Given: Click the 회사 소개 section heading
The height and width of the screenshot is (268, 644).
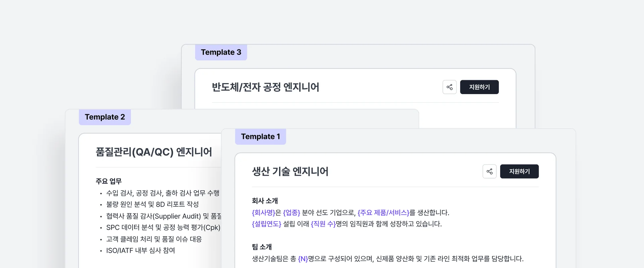Looking at the screenshot, I should coord(265,201).
